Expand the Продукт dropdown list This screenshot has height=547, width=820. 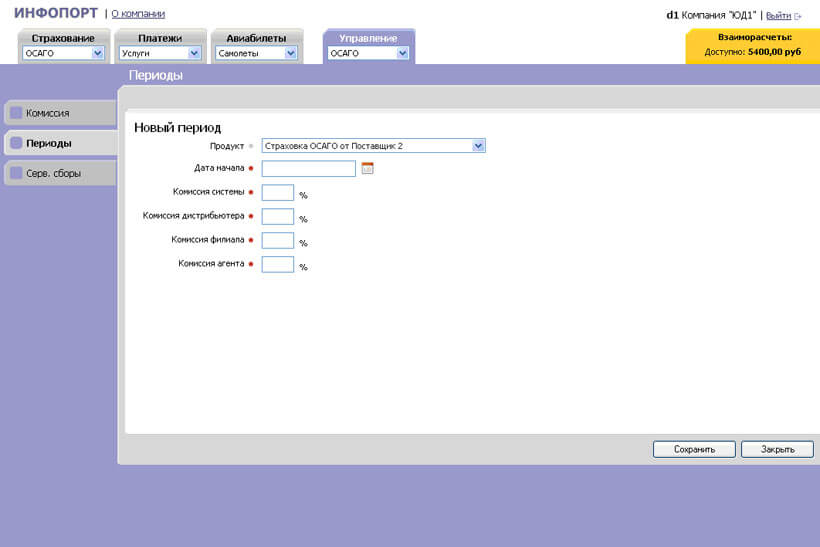(478, 146)
